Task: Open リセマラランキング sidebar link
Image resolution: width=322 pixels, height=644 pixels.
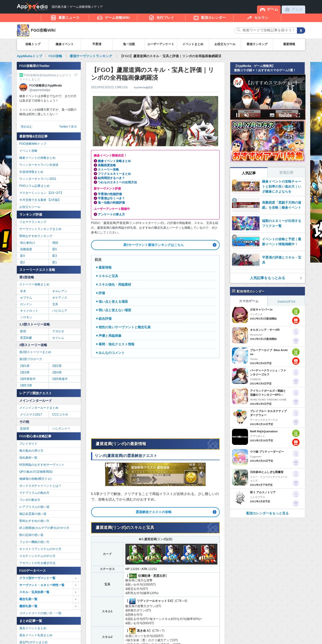Action: 33,222
